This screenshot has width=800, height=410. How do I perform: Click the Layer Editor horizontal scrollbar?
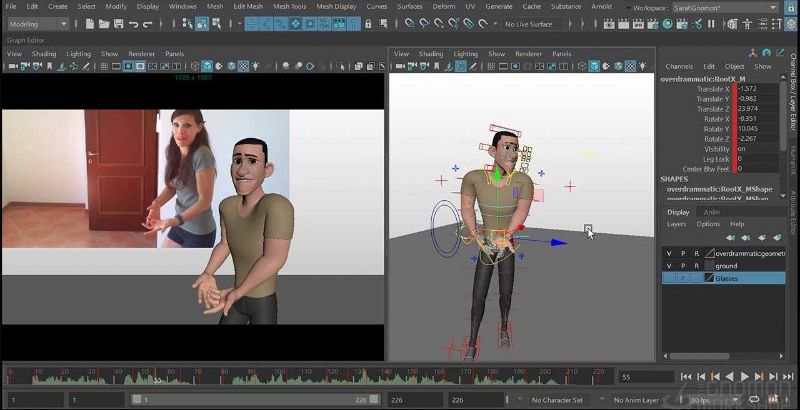pyautogui.click(x=699, y=356)
